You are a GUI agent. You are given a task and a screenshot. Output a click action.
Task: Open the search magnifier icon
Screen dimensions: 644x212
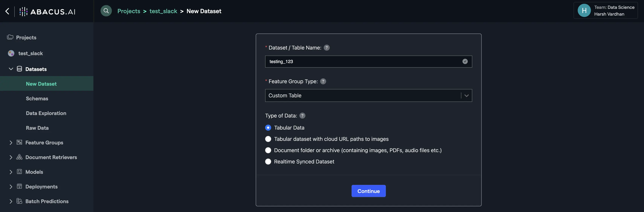click(106, 11)
